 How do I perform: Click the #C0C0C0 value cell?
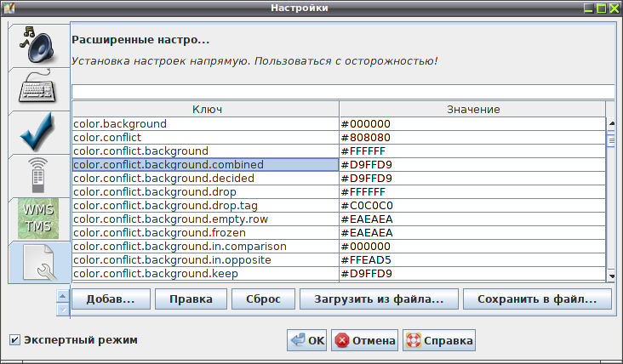[472, 205]
